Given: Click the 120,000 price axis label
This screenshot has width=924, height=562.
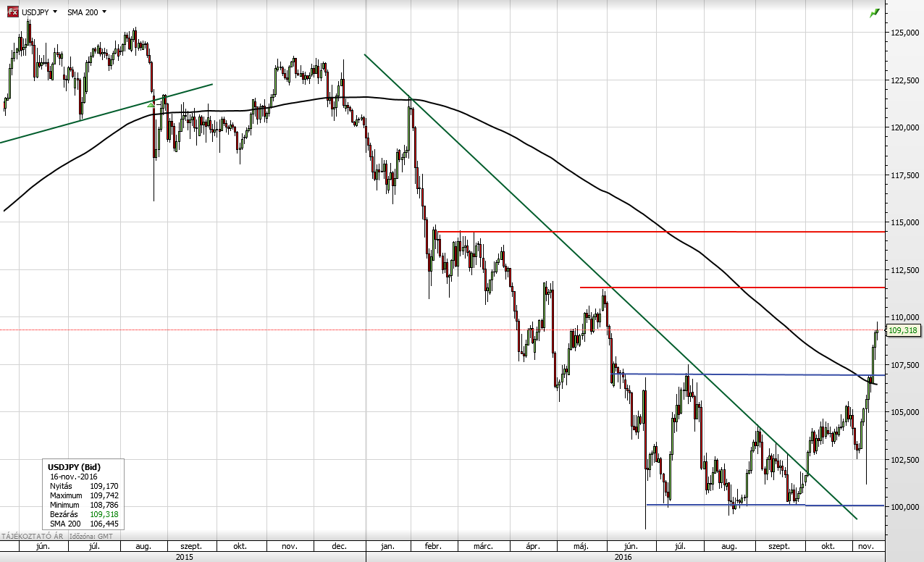Looking at the screenshot, I should 905,127.
